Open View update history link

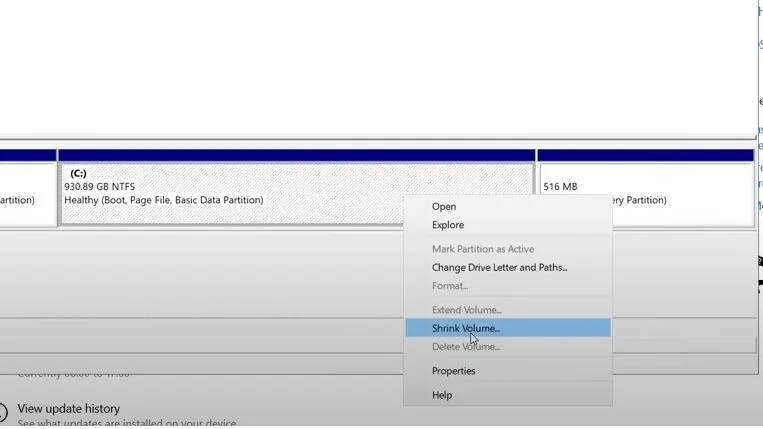(69, 409)
